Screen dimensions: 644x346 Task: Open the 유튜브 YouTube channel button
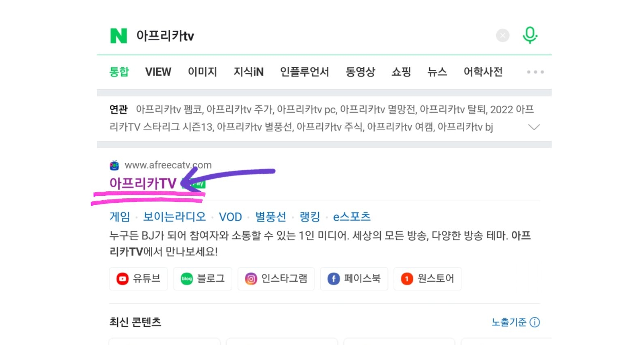138,279
